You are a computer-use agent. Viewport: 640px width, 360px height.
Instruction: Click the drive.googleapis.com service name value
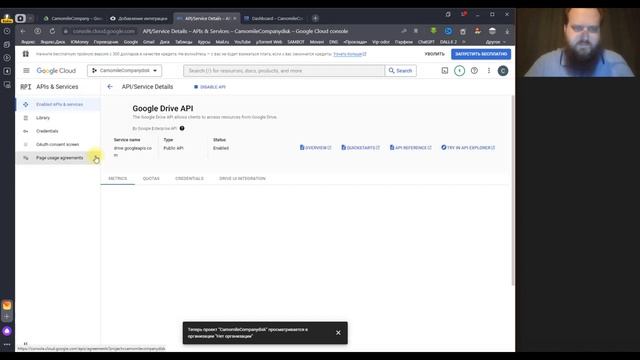click(132, 151)
